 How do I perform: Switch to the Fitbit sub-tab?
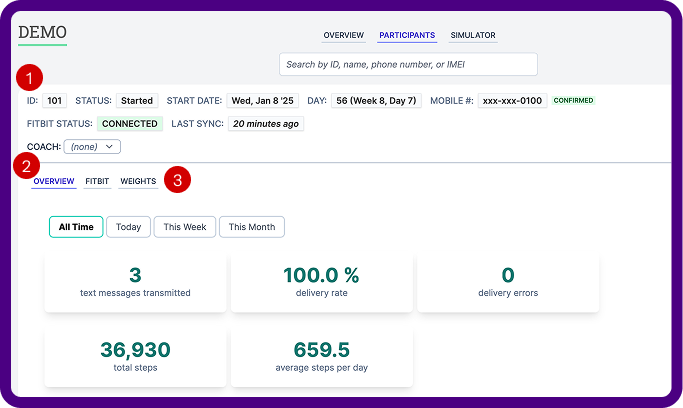point(97,182)
